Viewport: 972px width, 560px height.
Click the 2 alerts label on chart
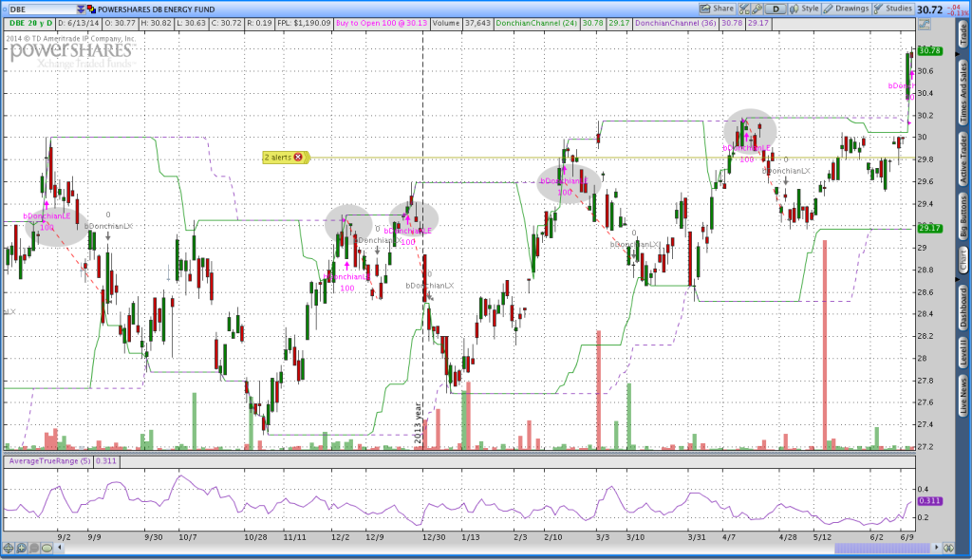278,158
